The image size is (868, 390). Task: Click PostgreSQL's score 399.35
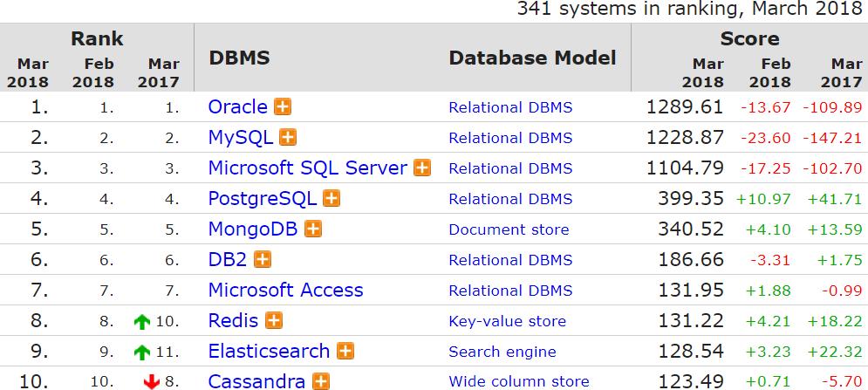click(691, 198)
